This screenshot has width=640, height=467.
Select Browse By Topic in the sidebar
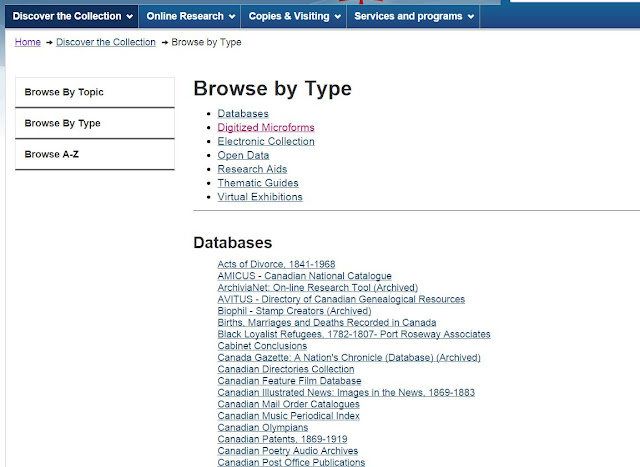tap(95, 92)
